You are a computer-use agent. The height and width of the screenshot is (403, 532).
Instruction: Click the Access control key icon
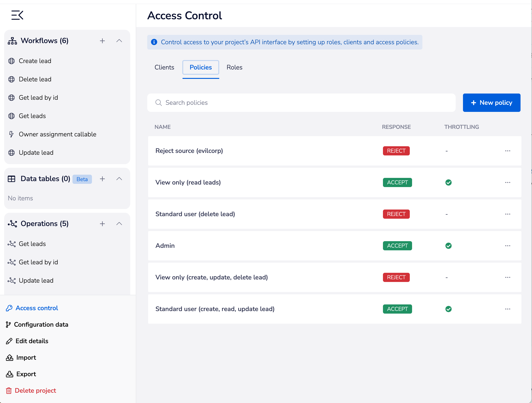pos(9,308)
